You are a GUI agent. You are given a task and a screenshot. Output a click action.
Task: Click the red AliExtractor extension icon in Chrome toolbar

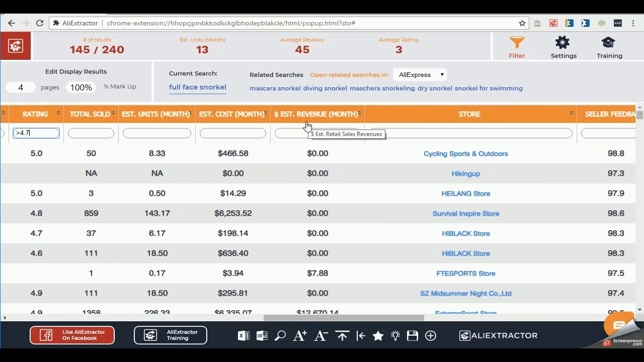pos(553,23)
